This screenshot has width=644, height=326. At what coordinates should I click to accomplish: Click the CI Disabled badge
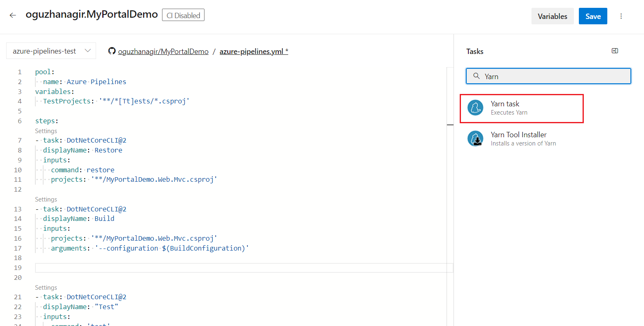[183, 15]
